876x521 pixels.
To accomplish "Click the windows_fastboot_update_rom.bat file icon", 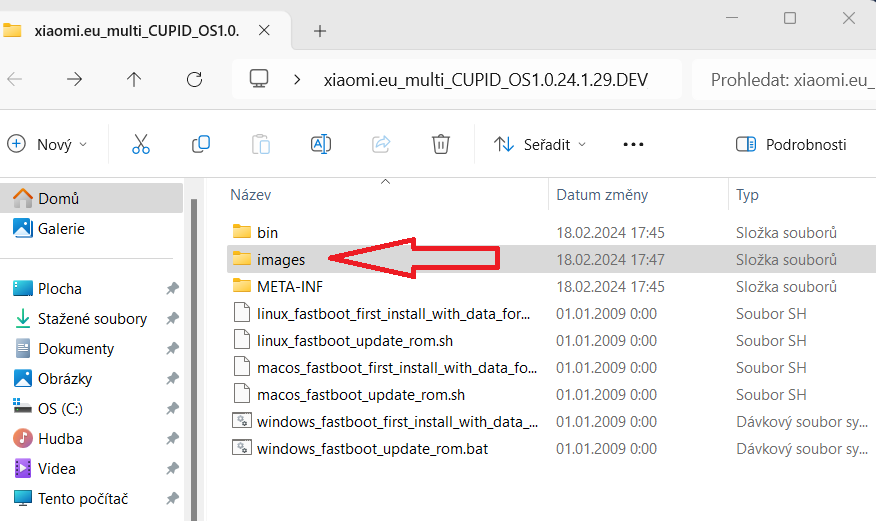I will click(x=241, y=448).
